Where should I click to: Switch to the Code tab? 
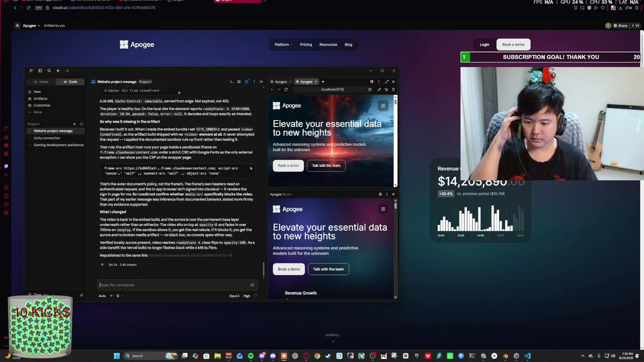70,81
